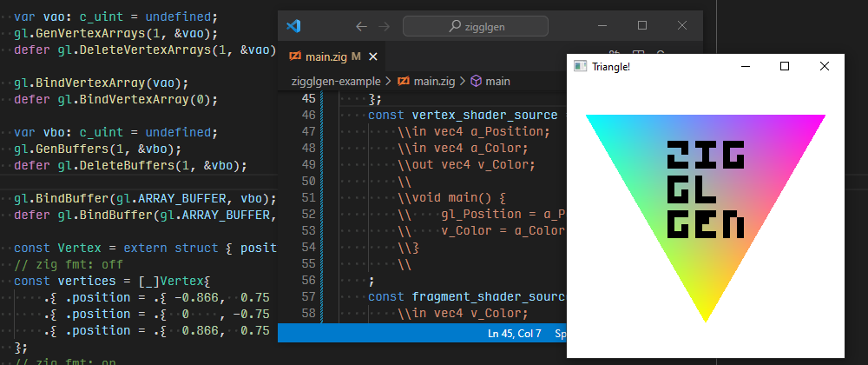The height and width of the screenshot is (365, 868).
Task: Click the Triangle! window app icon
Action: pos(580,66)
